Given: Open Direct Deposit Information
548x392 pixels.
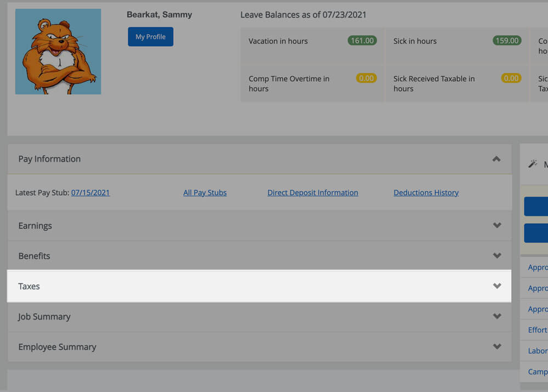Looking at the screenshot, I should point(312,192).
